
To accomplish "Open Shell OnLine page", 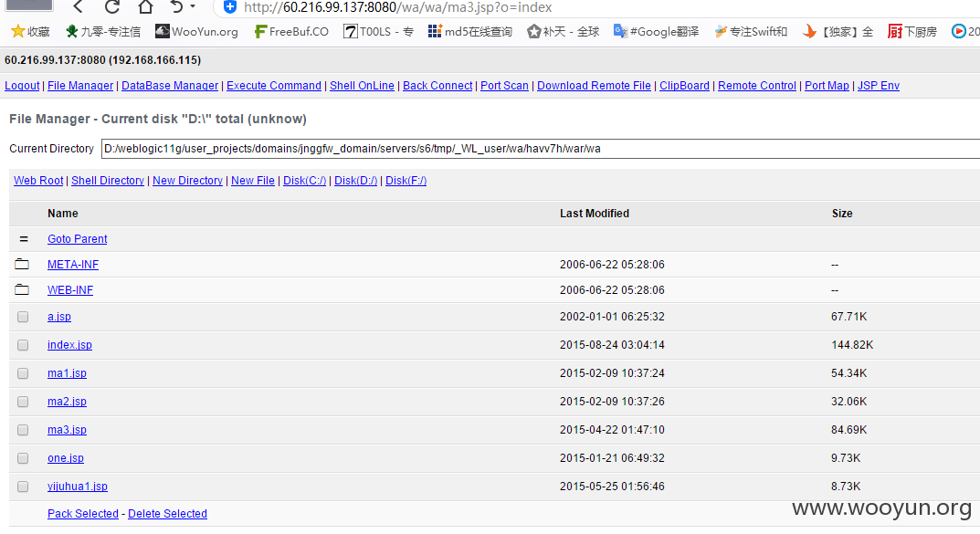I will pos(362,86).
